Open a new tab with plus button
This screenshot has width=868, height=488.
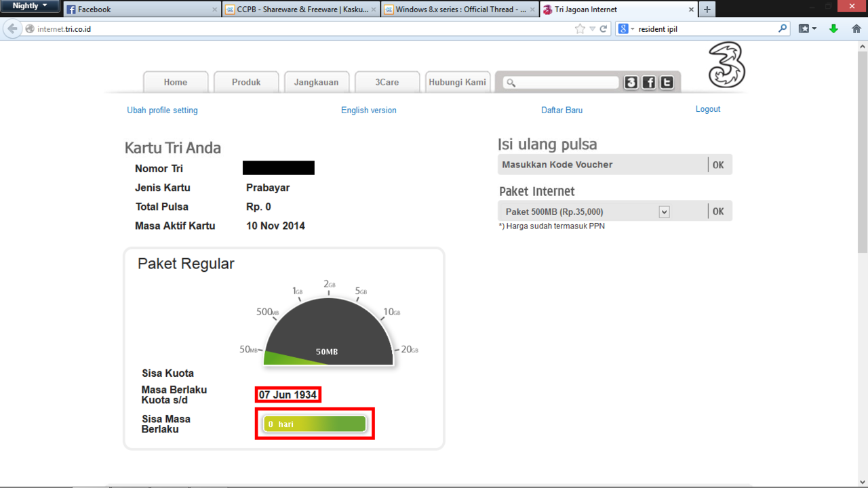coord(707,9)
